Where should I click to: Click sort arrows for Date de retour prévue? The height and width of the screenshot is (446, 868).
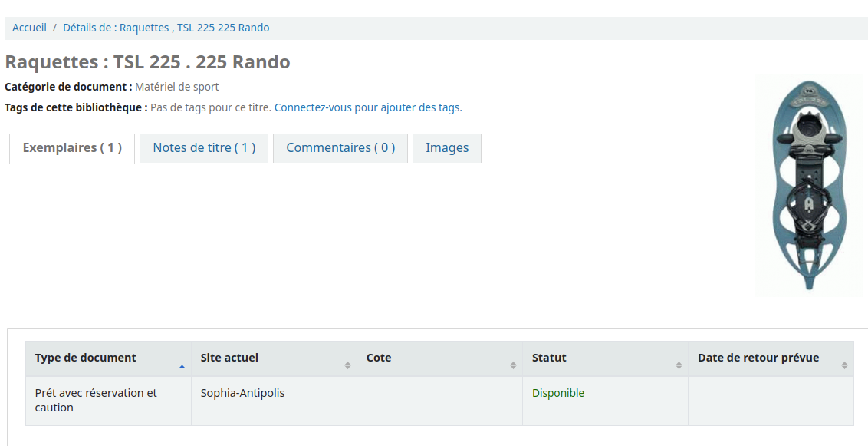coord(844,365)
